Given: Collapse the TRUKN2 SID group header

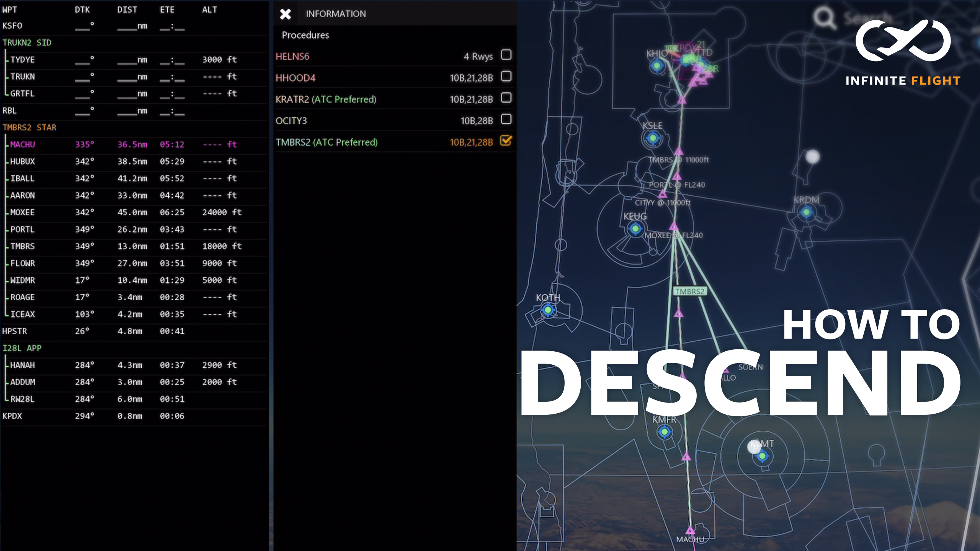Looking at the screenshot, I should 27,42.
